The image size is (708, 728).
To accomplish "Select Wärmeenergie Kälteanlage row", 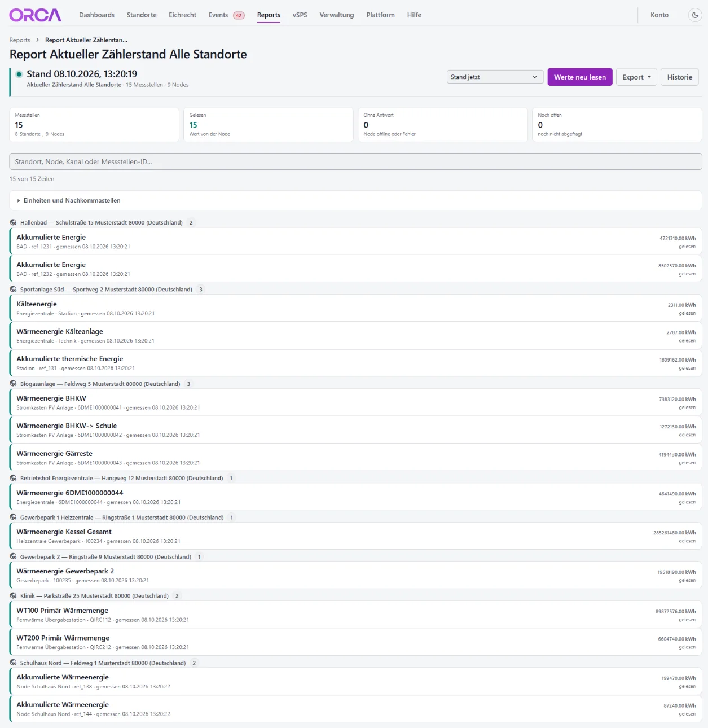I will pos(355,336).
